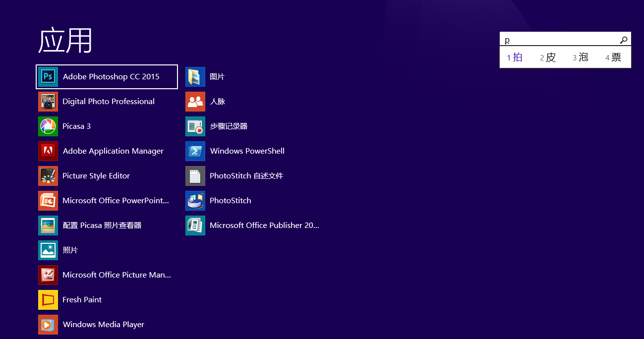
Task: Choose IME candidate 1 拍
Action: [515, 57]
